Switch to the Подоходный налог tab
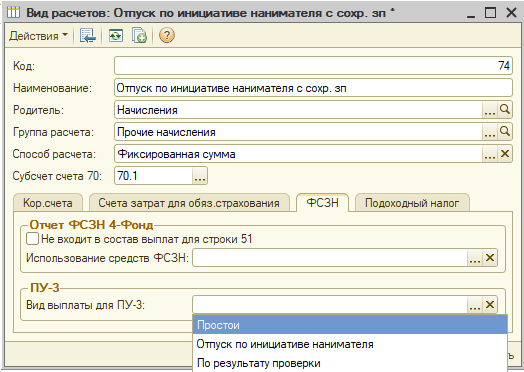524x372 pixels. tap(412, 203)
